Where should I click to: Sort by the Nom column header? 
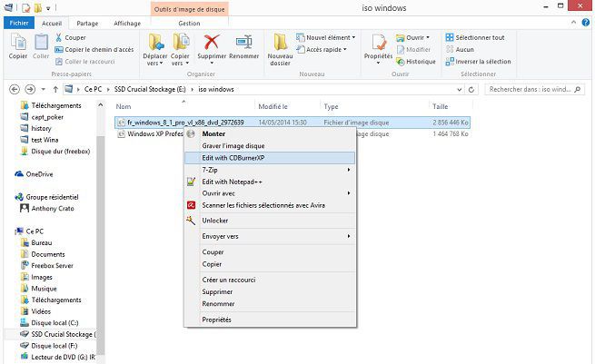tap(124, 106)
